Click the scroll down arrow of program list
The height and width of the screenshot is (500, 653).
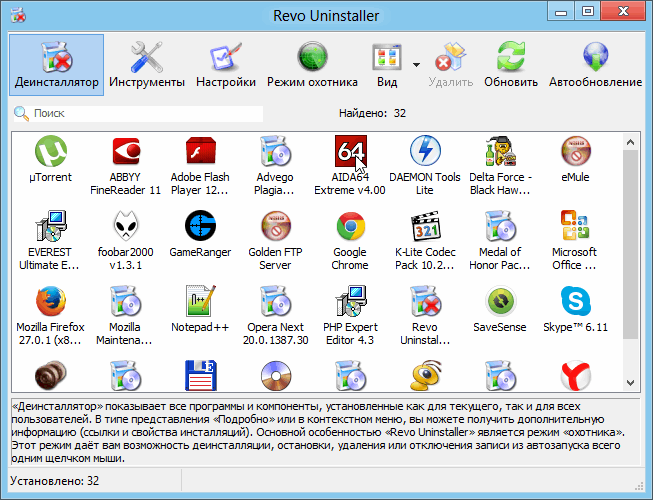(631, 383)
